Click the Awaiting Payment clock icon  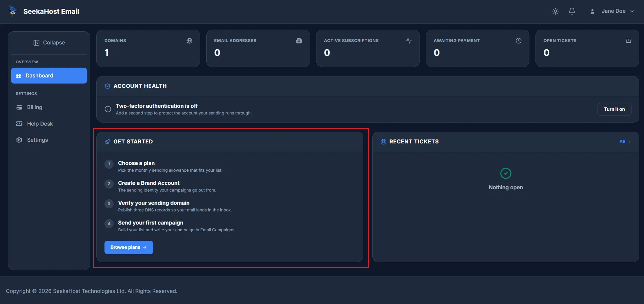pyautogui.click(x=519, y=41)
